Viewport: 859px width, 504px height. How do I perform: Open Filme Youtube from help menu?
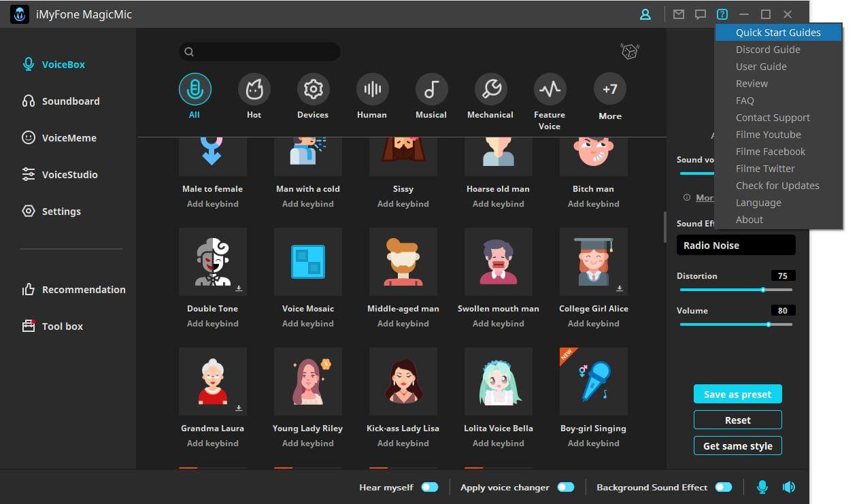(x=779, y=135)
